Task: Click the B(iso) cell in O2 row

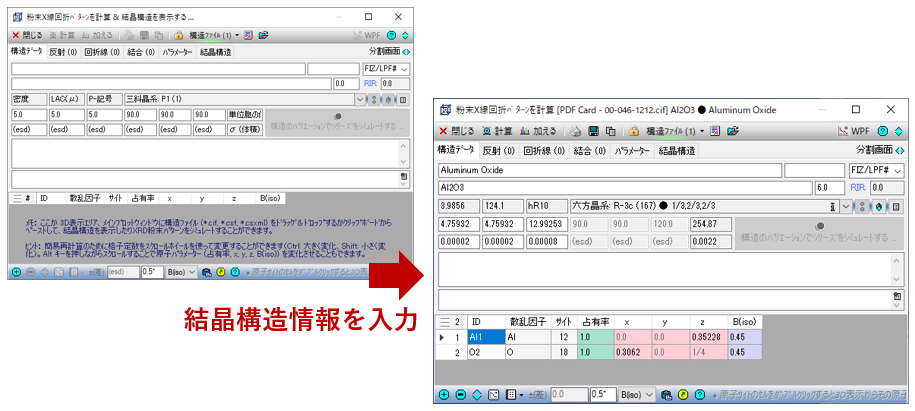Action: coord(745,352)
